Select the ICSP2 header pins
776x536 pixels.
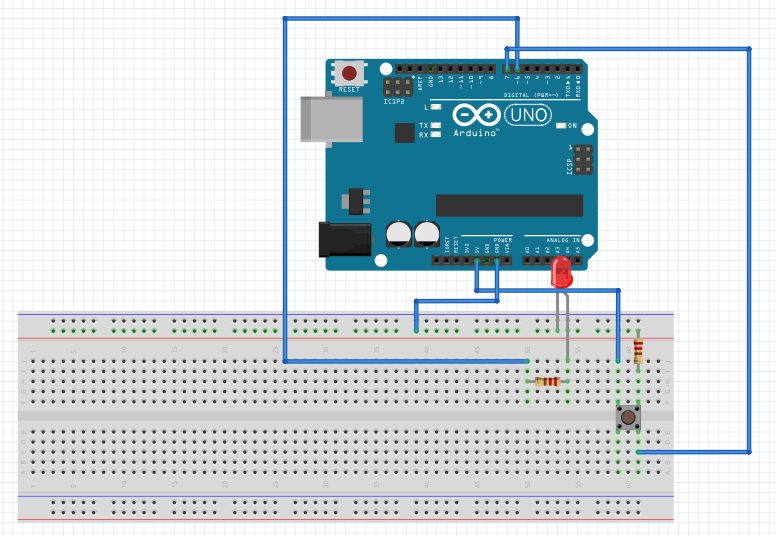click(397, 87)
